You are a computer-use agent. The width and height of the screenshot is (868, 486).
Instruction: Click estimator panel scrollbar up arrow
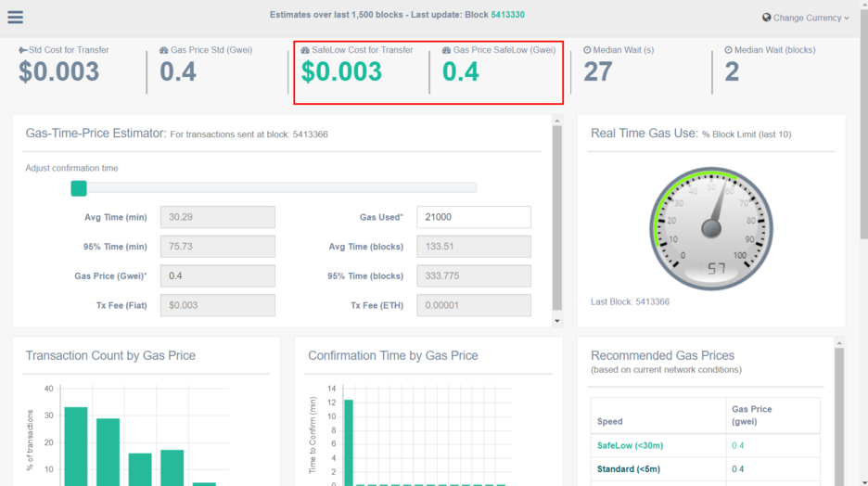pyautogui.click(x=557, y=121)
